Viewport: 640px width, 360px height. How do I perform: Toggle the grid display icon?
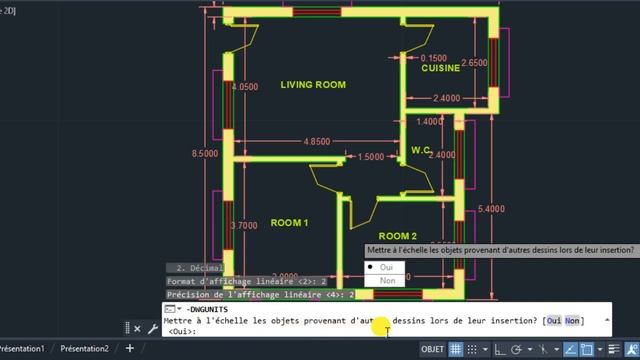(456, 349)
